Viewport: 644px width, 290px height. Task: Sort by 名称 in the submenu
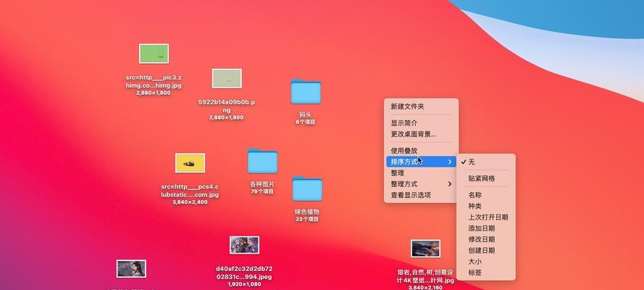tap(486, 195)
